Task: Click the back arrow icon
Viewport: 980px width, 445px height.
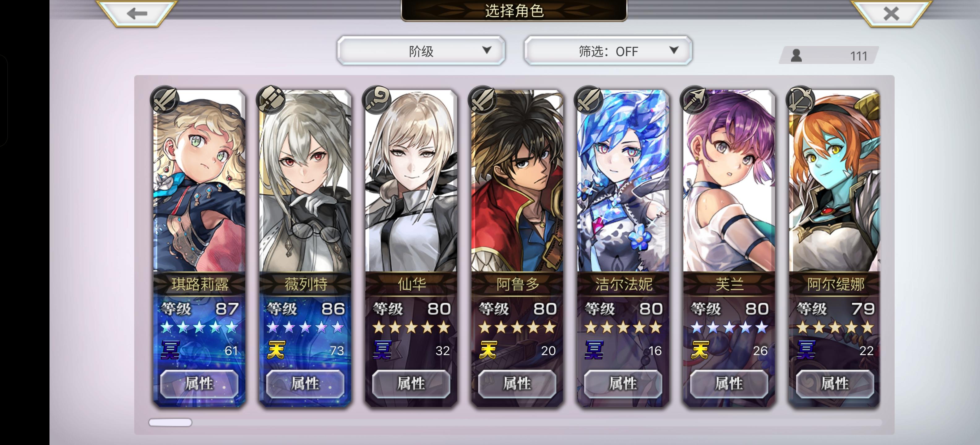Action: [137, 13]
